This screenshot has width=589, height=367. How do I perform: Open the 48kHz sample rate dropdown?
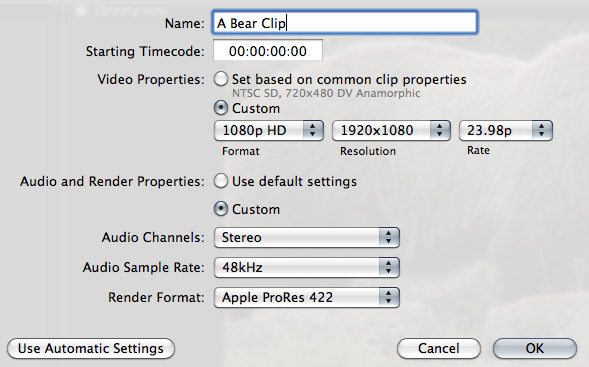click(x=307, y=267)
